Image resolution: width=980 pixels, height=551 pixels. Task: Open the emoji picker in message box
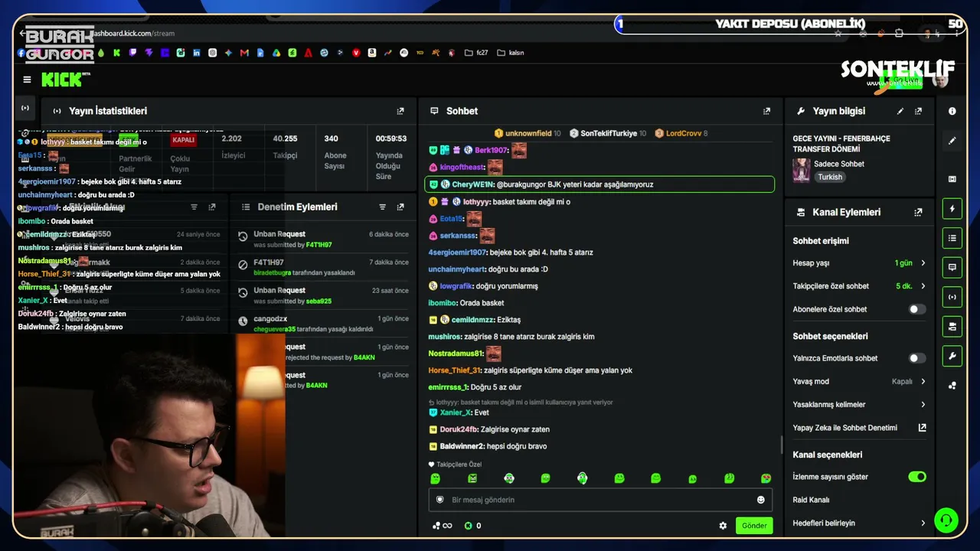pos(761,500)
